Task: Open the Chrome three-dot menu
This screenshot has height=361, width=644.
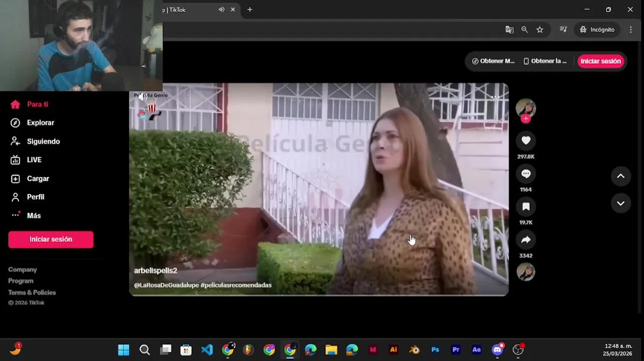Action: (x=631, y=30)
